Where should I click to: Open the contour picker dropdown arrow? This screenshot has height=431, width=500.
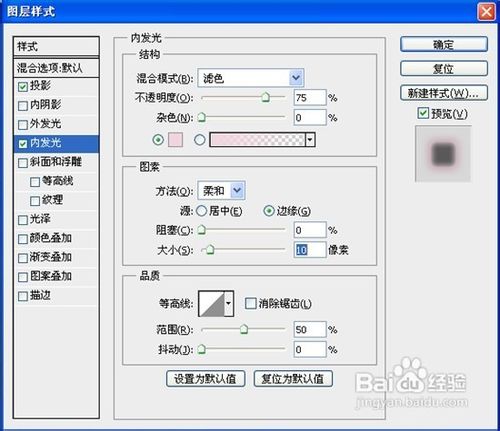pyautogui.click(x=229, y=303)
